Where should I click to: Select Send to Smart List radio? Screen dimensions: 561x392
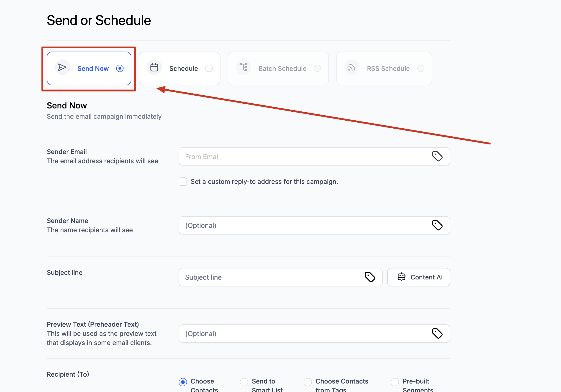[x=244, y=382]
